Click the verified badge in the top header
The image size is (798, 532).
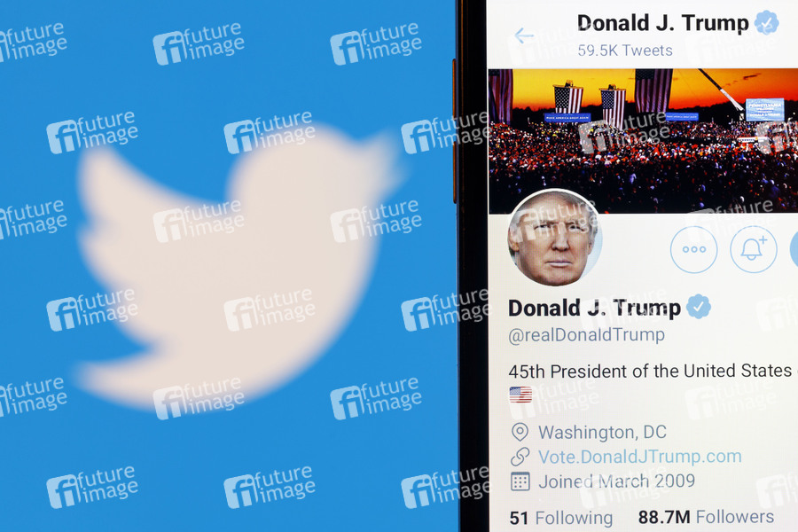[766, 22]
